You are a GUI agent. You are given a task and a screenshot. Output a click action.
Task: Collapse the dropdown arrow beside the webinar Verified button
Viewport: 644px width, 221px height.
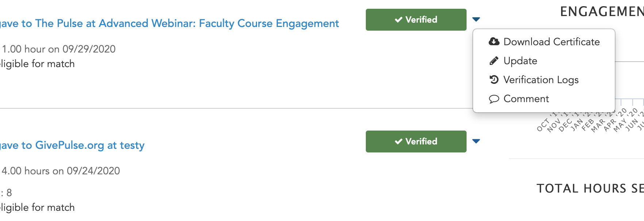point(476,19)
